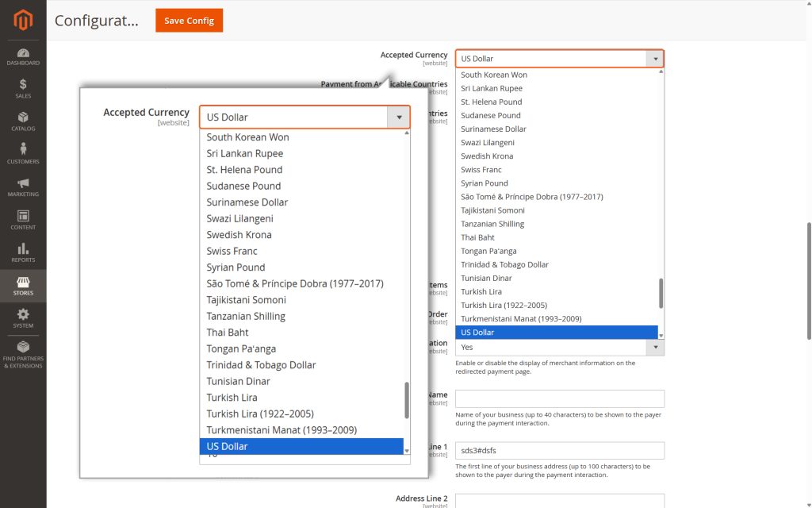Click the Content sidebar icon
Image resolution: width=812 pixels, height=508 pixels.
pos(23,220)
